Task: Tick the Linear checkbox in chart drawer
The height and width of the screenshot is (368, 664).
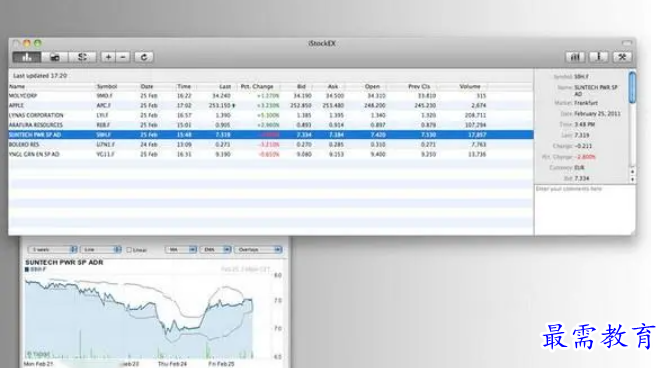Action: 129,250
